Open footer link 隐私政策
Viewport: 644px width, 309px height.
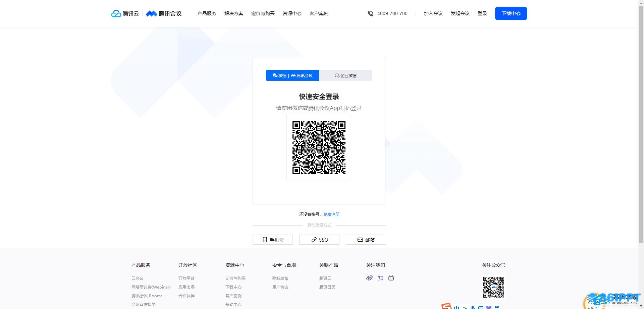coord(280,278)
